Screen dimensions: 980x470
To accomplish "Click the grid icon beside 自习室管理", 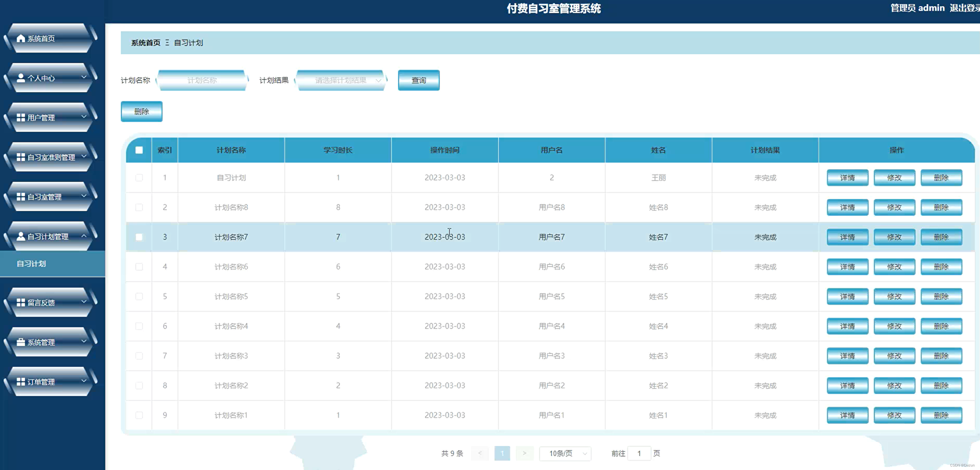I will 21,197.
